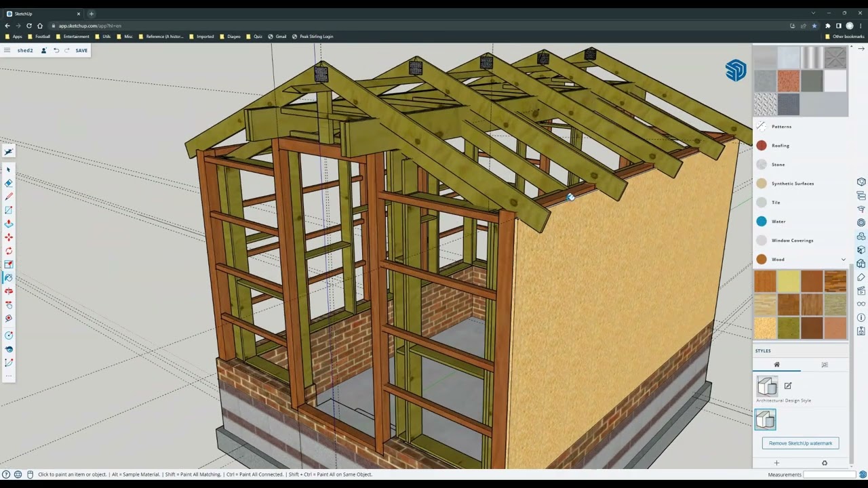Pick the Line pencil tool
Viewport: 868px width, 488px height.
(8, 197)
